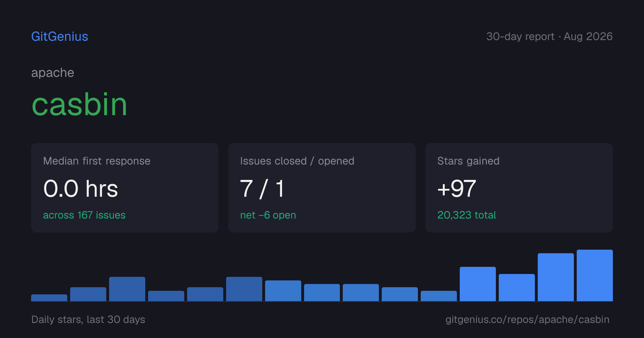The image size is (644, 338).
Task: Select the 'Issues closed / opened' label
Action: point(297,161)
